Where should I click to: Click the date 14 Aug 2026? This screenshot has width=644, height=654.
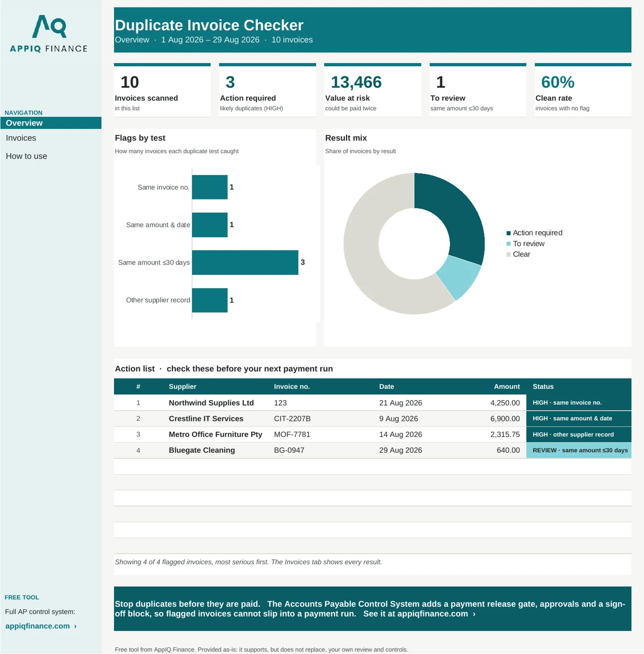[x=401, y=434]
